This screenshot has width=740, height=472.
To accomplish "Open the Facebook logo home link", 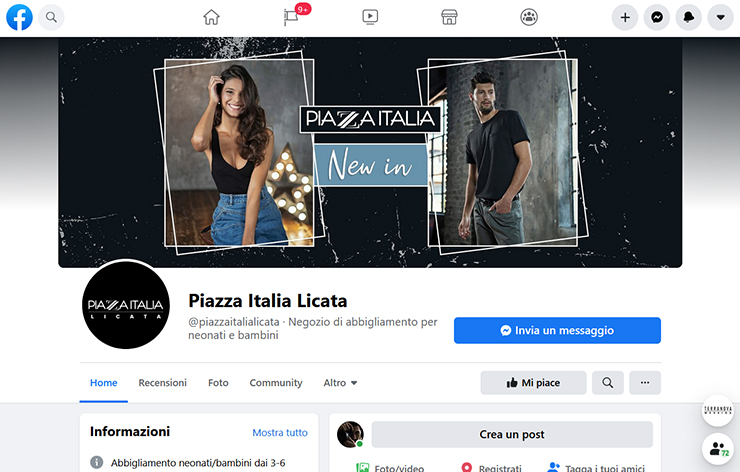I will (19, 17).
